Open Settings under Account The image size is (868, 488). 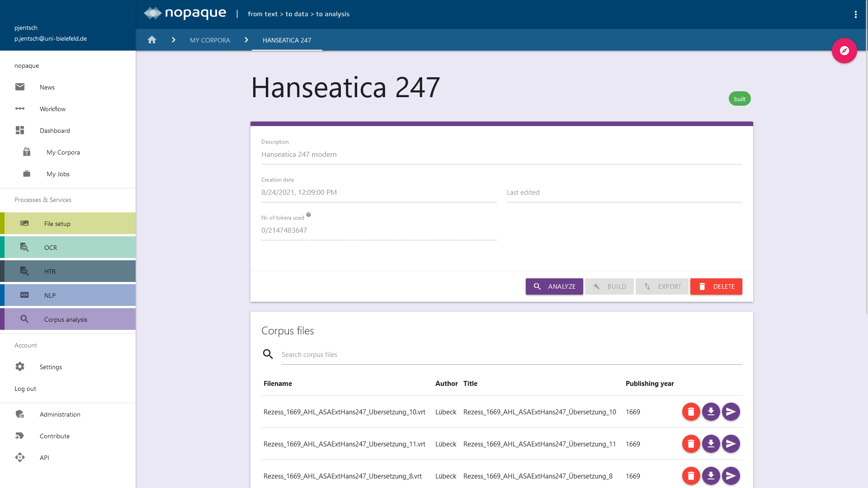coord(51,367)
